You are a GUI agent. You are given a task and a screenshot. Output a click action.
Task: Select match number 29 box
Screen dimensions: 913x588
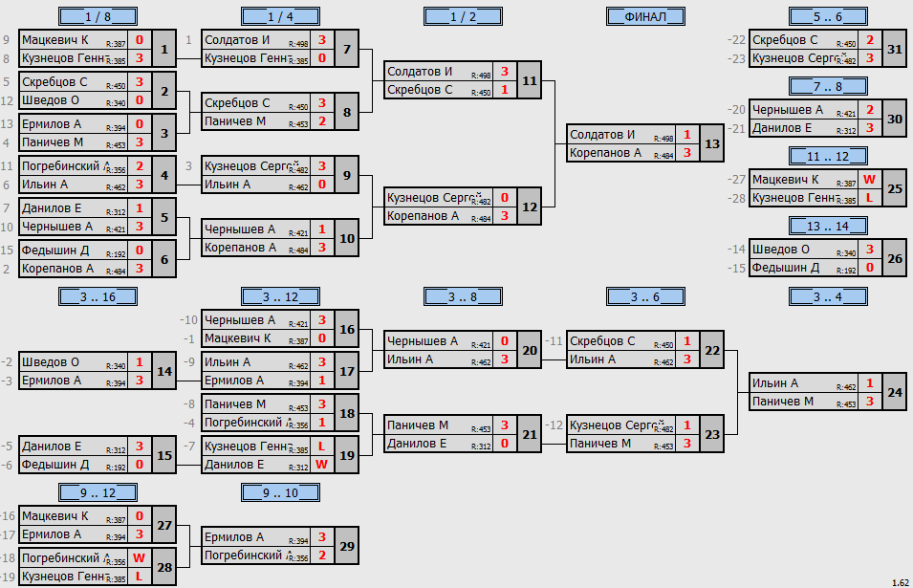coord(347,546)
